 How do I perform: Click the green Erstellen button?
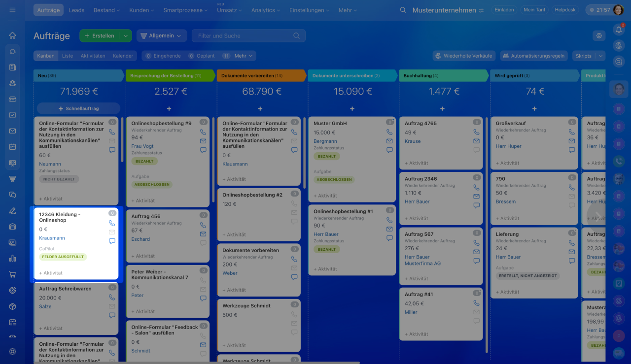tap(100, 35)
